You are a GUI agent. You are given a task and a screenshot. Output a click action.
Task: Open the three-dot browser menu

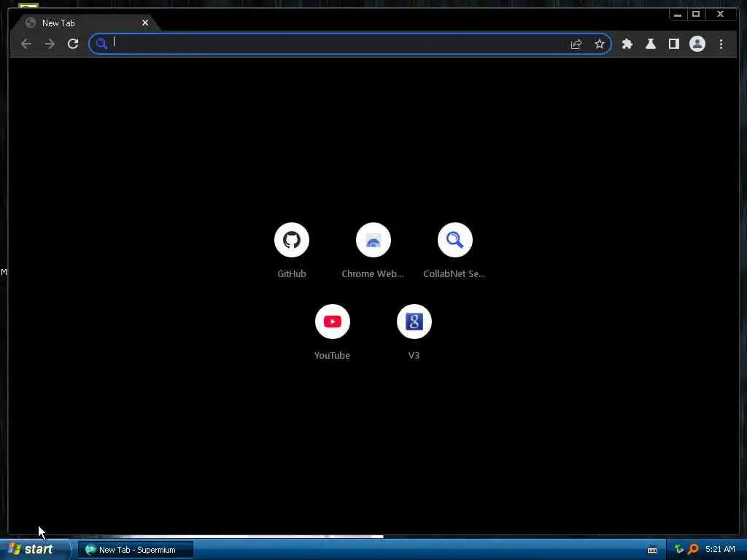(721, 44)
